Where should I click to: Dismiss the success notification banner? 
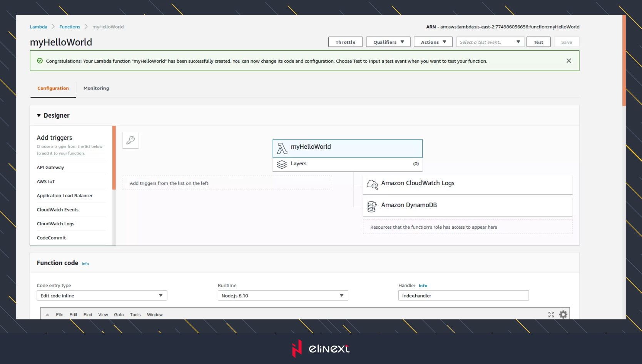568,61
